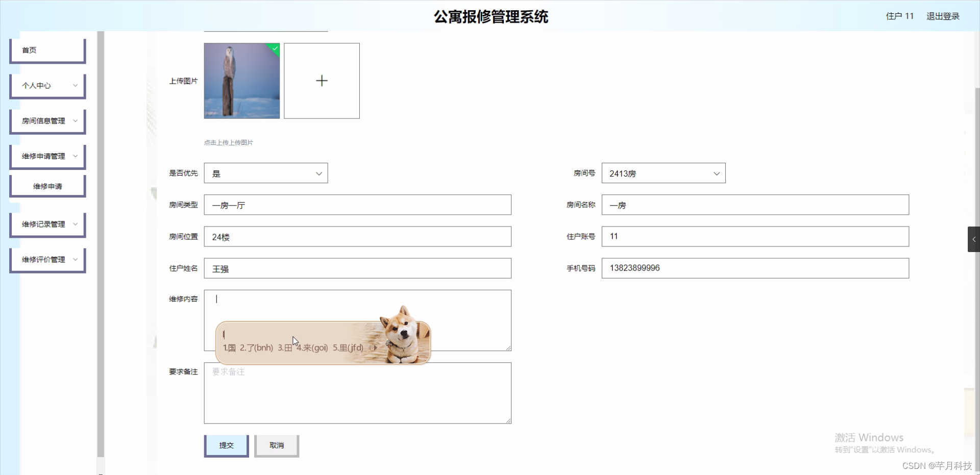Expand the 个人中心 sidebar menu
This screenshot has width=980, height=475.
coord(47,85)
